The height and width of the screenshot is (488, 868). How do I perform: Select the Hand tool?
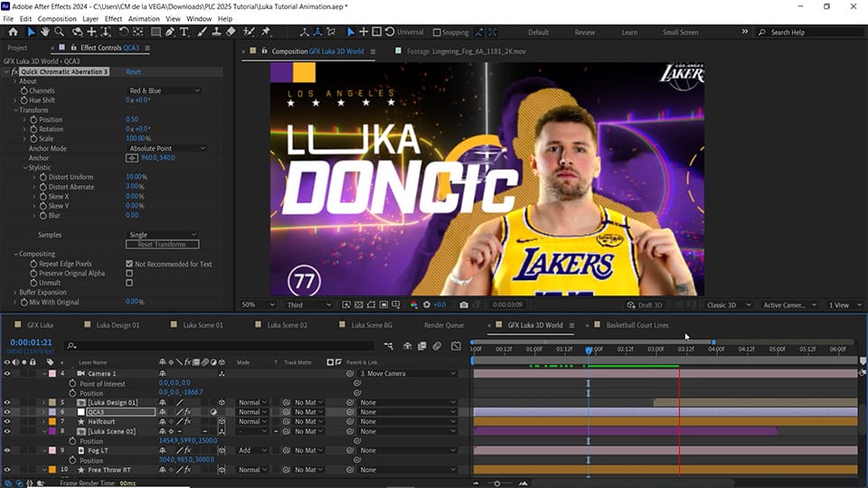(x=45, y=33)
